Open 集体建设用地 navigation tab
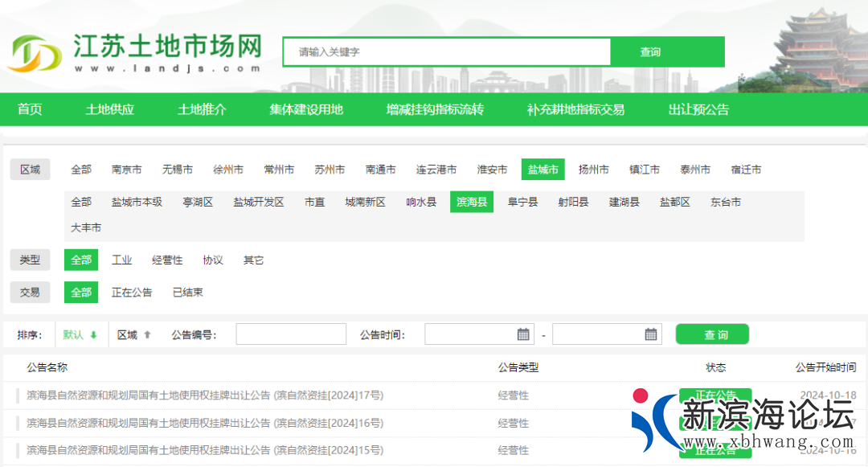Screen dimensions: 868x467 (306, 109)
